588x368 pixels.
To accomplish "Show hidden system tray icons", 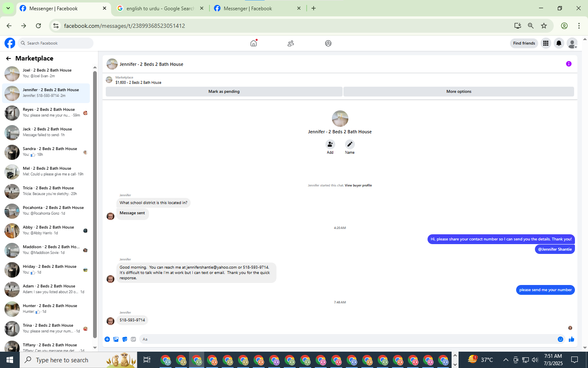I will tap(506, 360).
